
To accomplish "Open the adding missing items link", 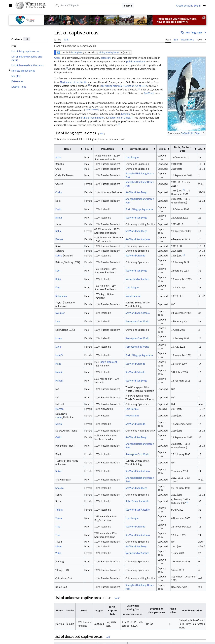I will pyautogui.click(x=109, y=52).
